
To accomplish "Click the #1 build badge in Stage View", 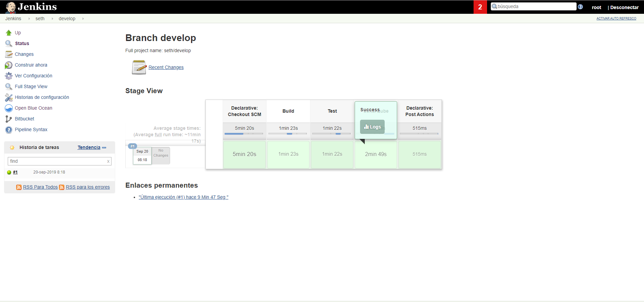I will point(132,146).
